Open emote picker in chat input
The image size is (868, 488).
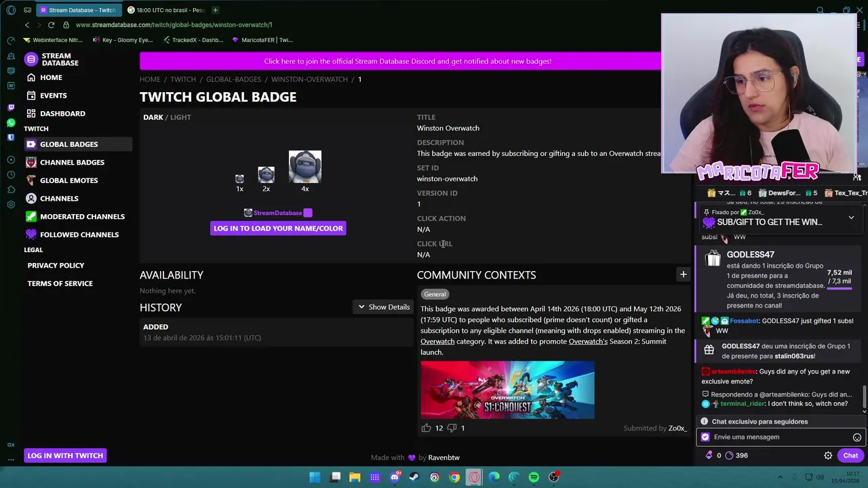857,437
